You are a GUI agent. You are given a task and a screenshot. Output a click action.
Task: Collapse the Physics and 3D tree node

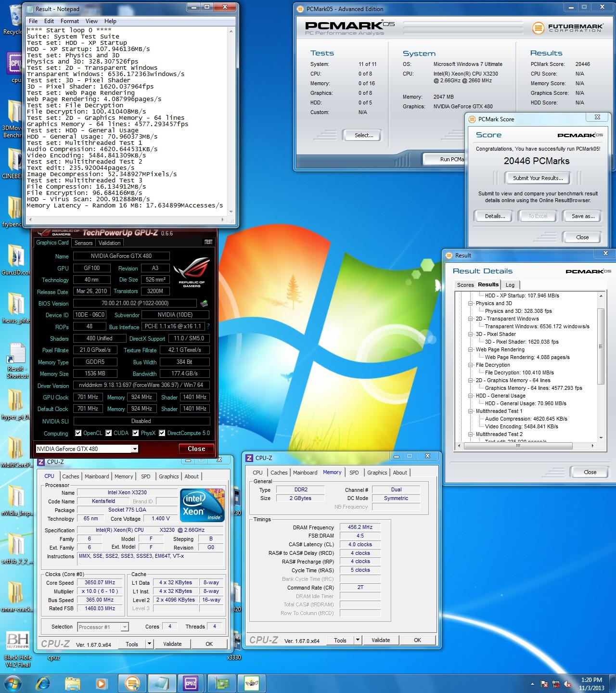(471, 304)
